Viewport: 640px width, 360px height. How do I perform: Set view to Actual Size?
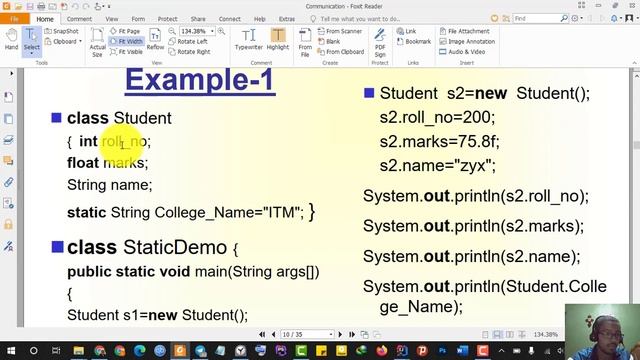coord(97,42)
